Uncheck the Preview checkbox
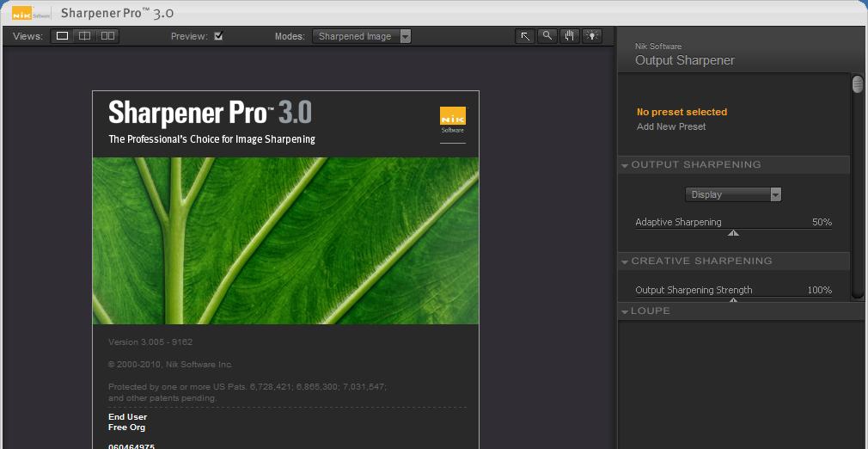868x449 pixels. pos(218,36)
